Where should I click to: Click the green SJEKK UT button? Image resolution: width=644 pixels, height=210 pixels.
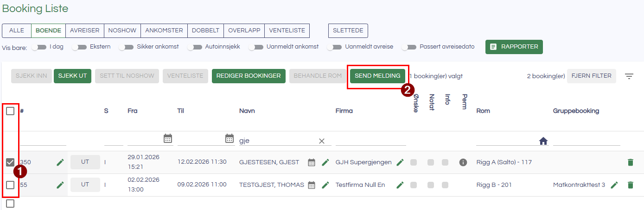tap(72, 76)
